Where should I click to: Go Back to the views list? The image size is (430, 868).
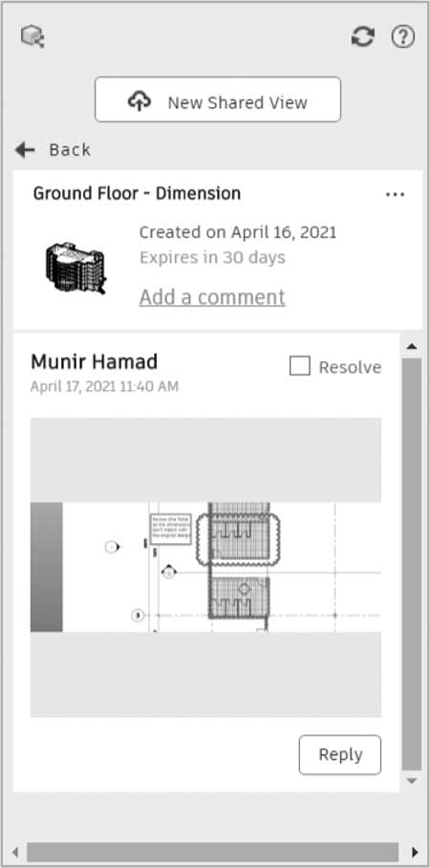pyautogui.click(x=70, y=149)
